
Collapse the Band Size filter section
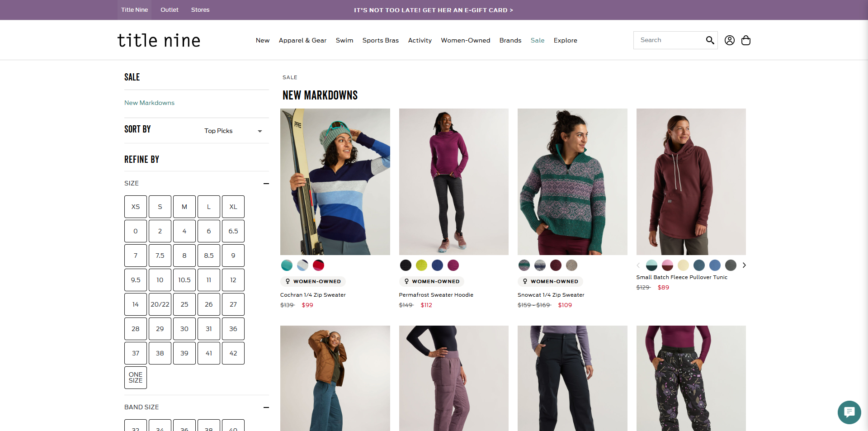tap(266, 407)
